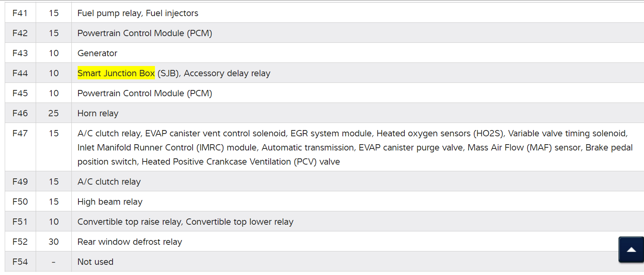Click the Horn relay description
This screenshot has height=275, width=644.
coord(98,113)
